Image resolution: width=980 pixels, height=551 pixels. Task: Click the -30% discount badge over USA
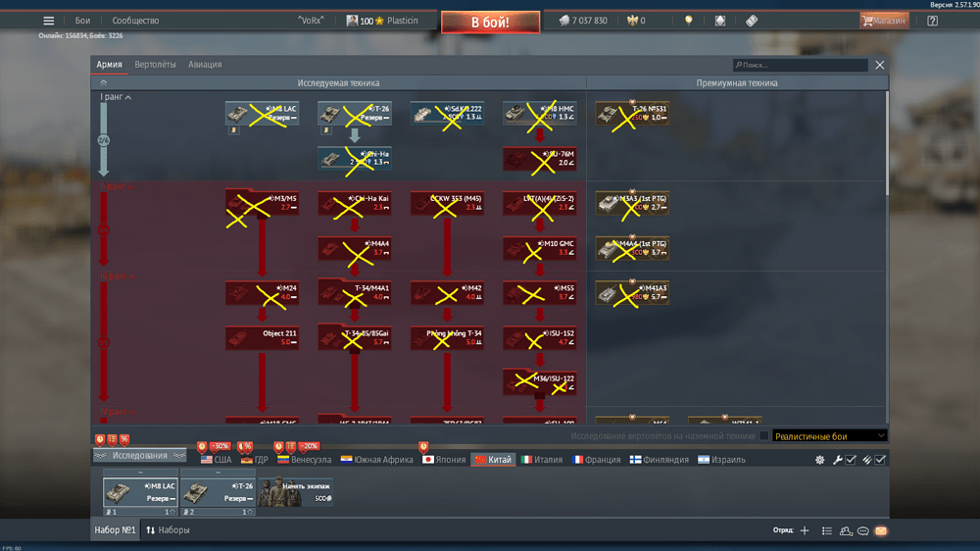[220, 446]
